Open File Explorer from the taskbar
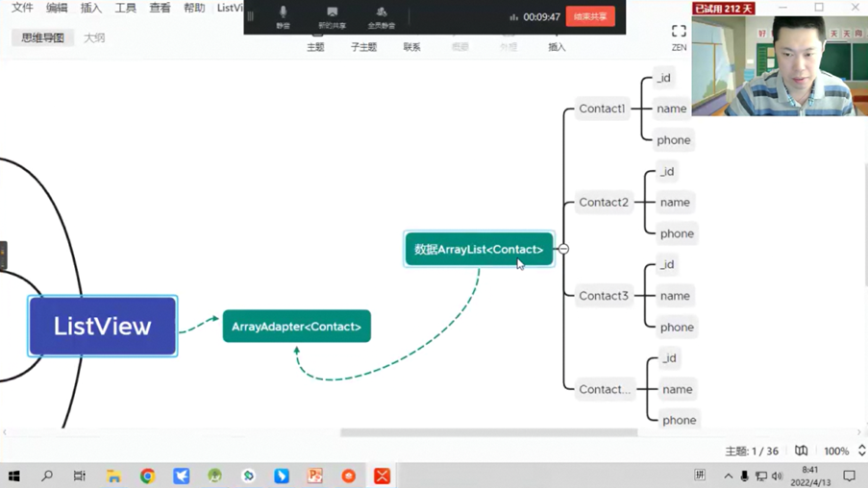Image resolution: width=868 pixels, height=488 pixels. [x=113, y=476]
